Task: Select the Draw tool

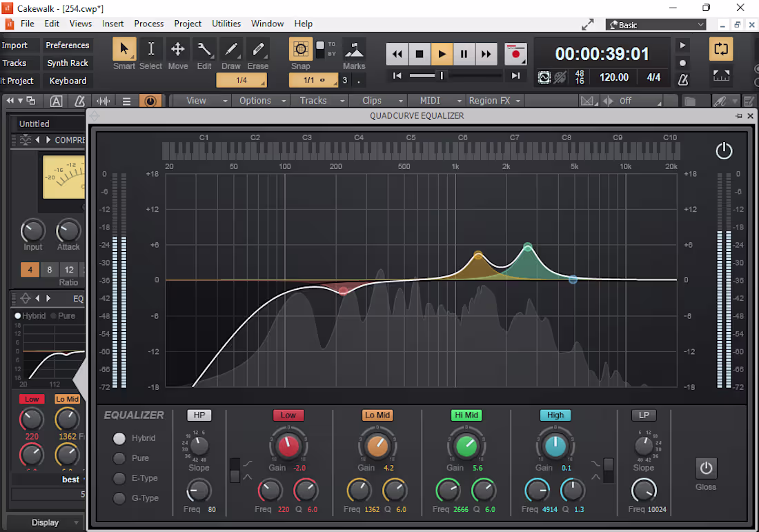Action: pyautogui.click(x=231, y=50)
